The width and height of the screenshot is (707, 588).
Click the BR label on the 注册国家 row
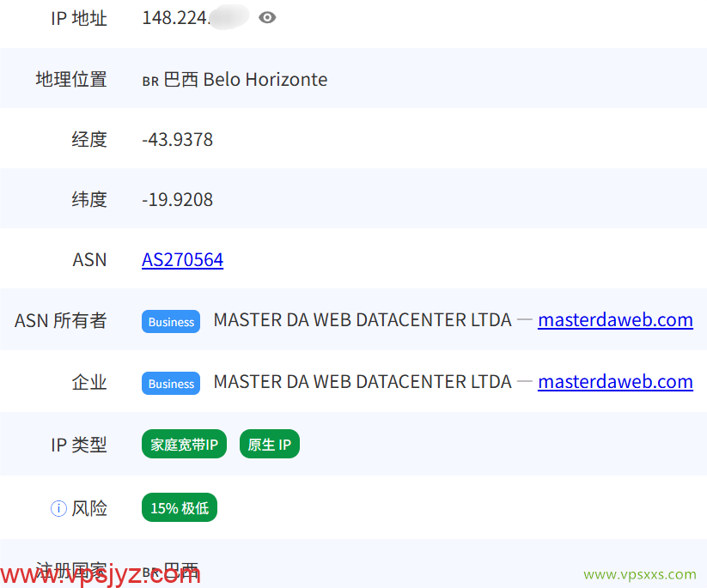click(x=149, y=569)
